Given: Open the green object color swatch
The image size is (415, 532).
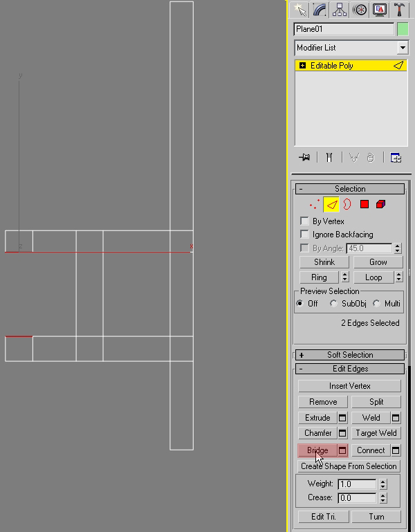Looking at the screenshot, I should [403, 29].
